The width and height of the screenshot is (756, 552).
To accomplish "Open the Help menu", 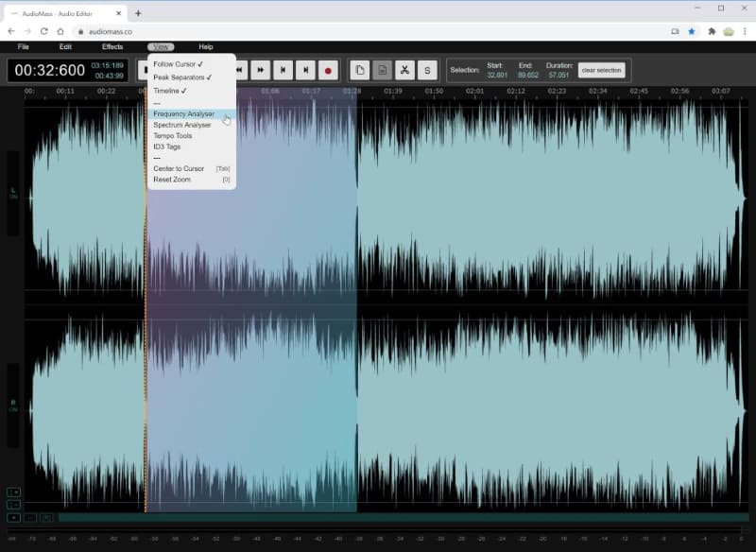I will click(x=206, y=46).
